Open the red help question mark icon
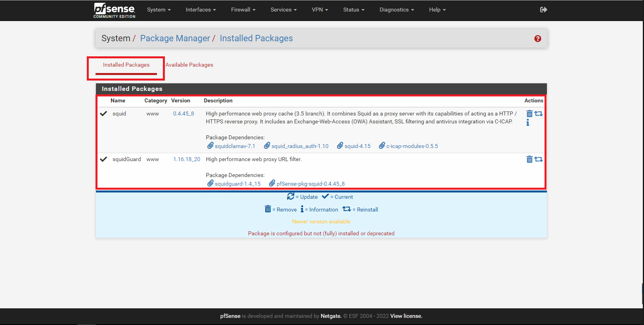The image size is (644, 325). [537, 38]
